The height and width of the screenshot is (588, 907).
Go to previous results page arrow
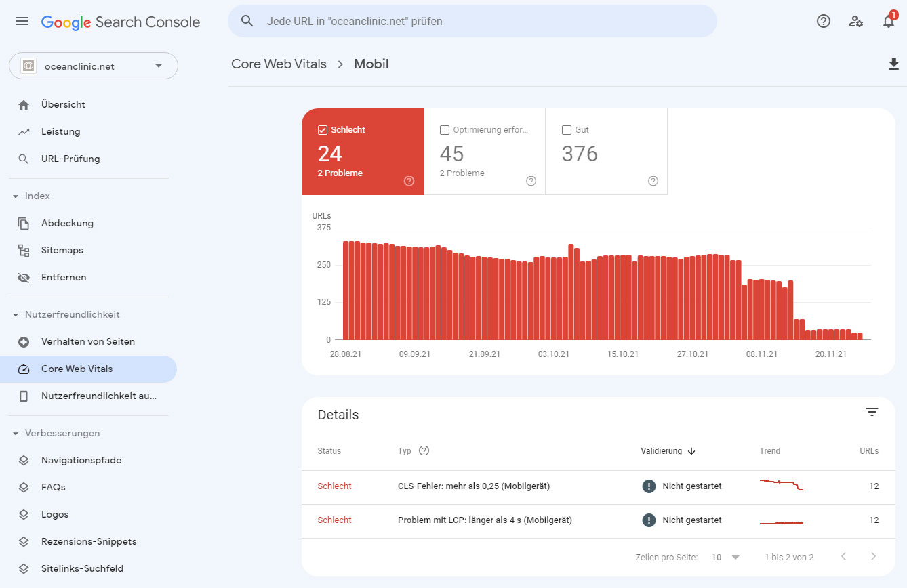point(843,557)
